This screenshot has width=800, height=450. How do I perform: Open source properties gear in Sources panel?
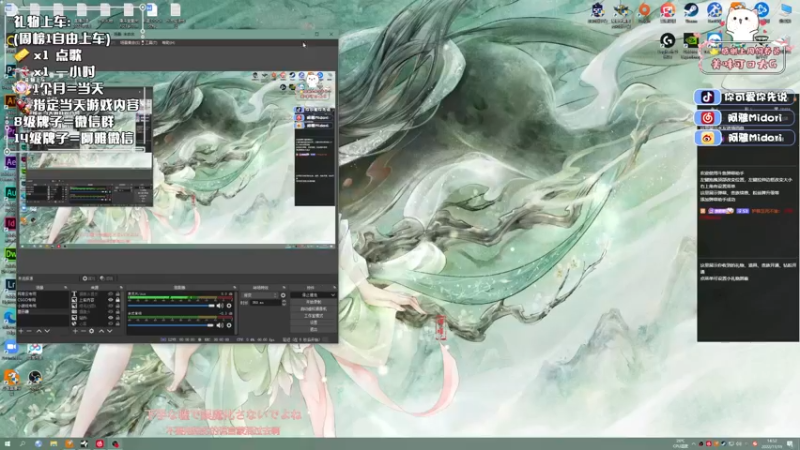(x=91, y=331)
